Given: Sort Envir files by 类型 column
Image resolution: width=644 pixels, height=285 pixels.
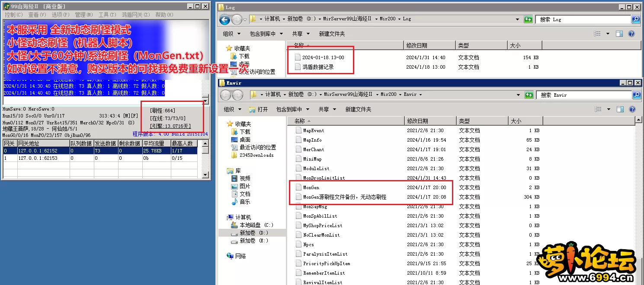Looking at the screenshot, I should (482, 121).
